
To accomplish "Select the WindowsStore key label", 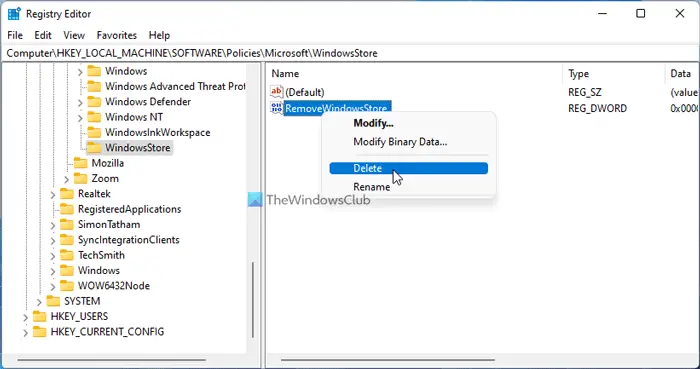I will (138, 148).
